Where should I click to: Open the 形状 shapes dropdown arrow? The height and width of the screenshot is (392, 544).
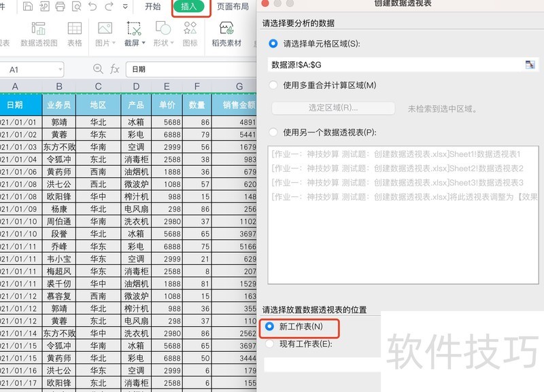pos(173,41)
